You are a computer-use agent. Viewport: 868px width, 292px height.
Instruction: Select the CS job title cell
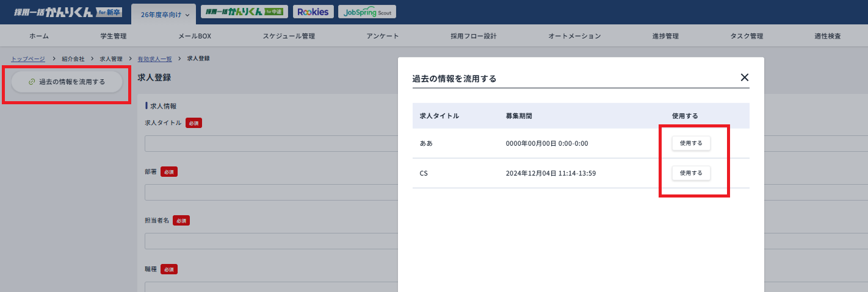424,173
